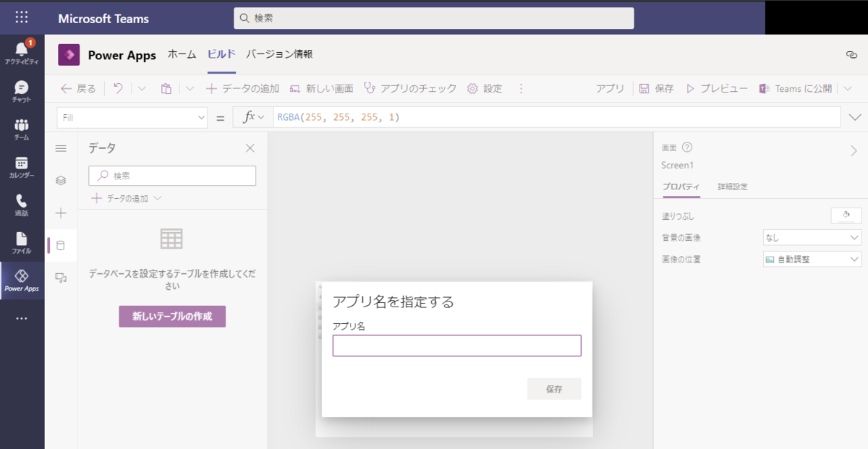The image size is (868, 449).
Task: Save the app name with 保存 button
Action: (x=554, y=388)
